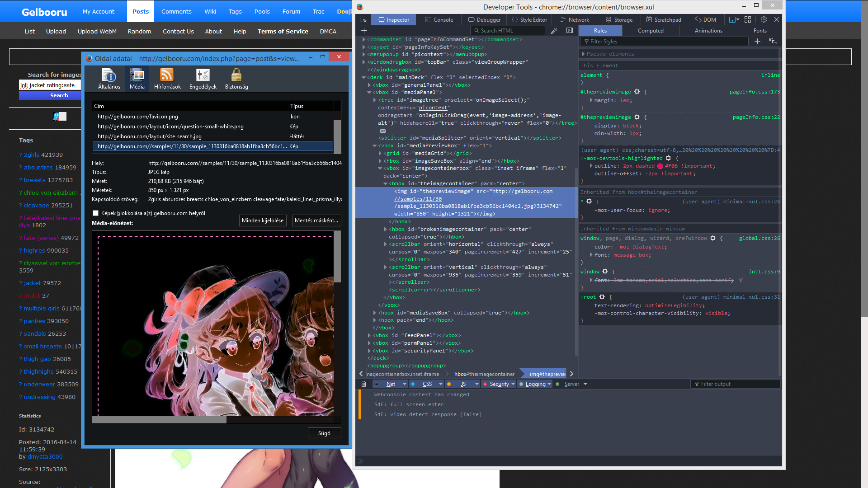Expand the commandset pageInfoCommandSet node

tap(364, 39)
